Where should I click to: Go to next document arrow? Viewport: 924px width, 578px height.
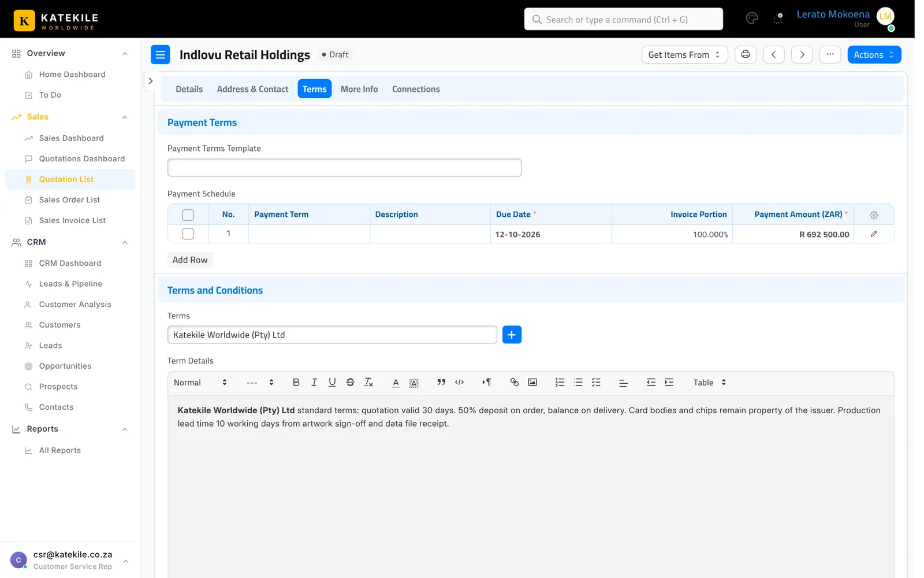click(x=802, y=54)
